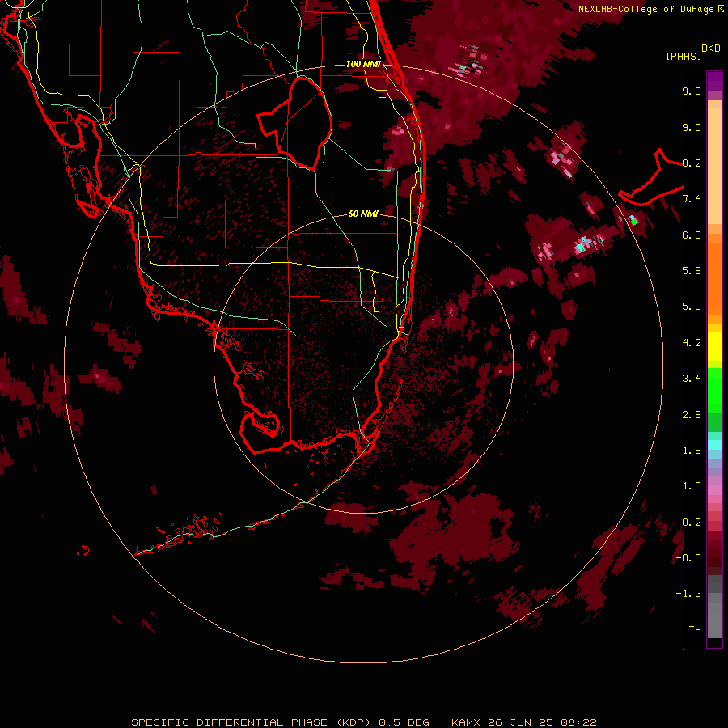
Task: Click the 9.0 value on color scale
Action: 692,128
